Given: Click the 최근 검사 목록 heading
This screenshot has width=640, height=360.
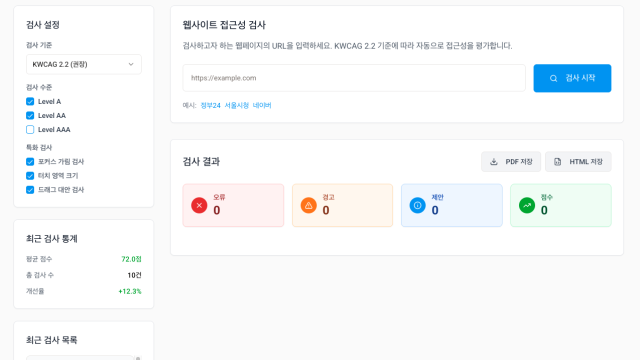Looking at the screenshot, I should [x=51, y=340].
